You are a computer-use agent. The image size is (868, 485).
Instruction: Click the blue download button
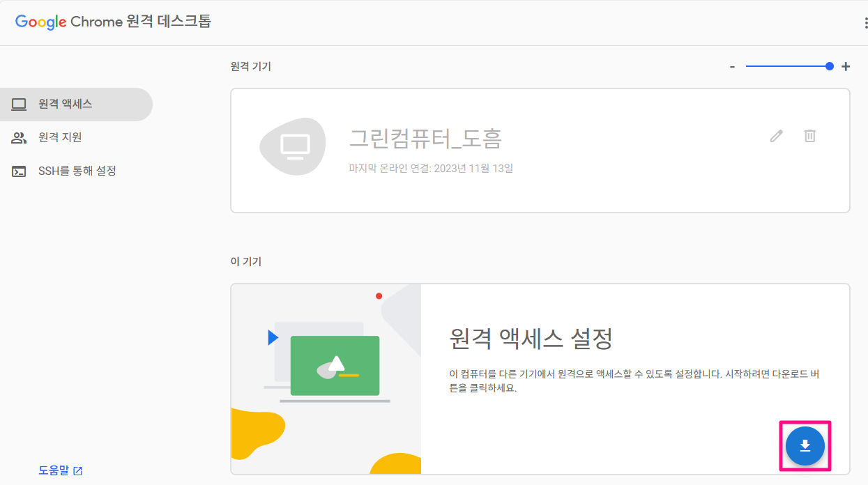tap(805, 445)
